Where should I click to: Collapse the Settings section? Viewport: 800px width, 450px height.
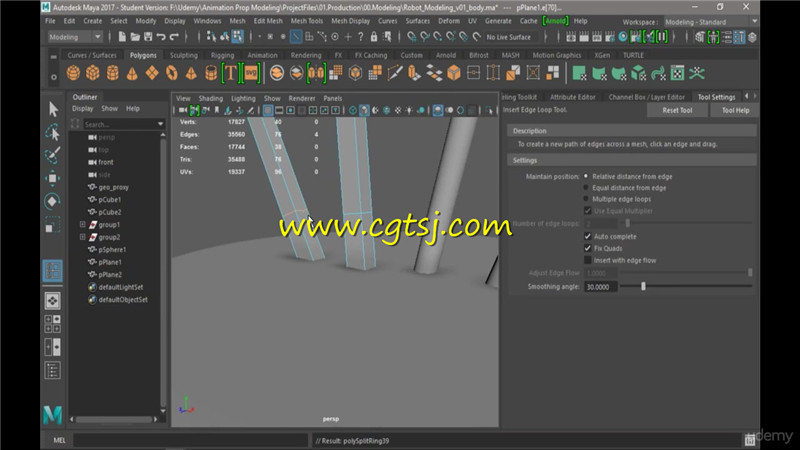pos(632,160)
